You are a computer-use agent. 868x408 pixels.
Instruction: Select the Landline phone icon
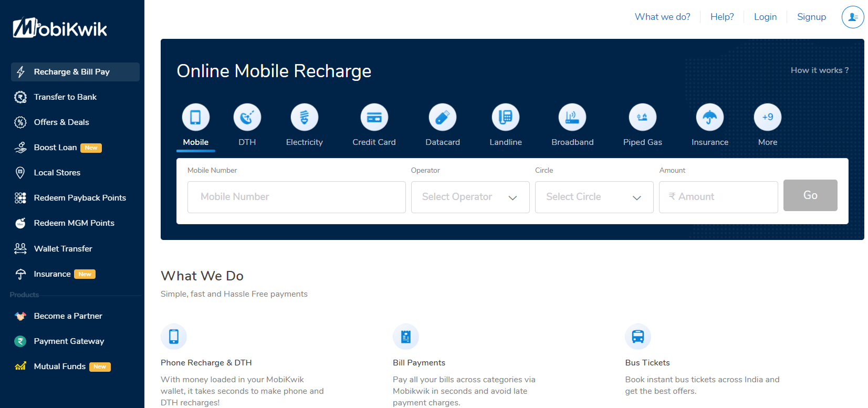[506, 117]
